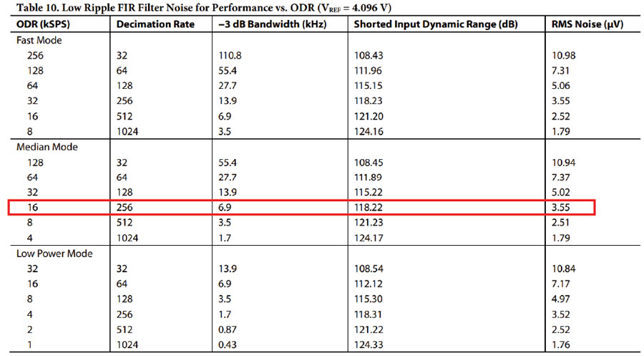Select the 124.33 dynamic range cell

pos(369,345)
